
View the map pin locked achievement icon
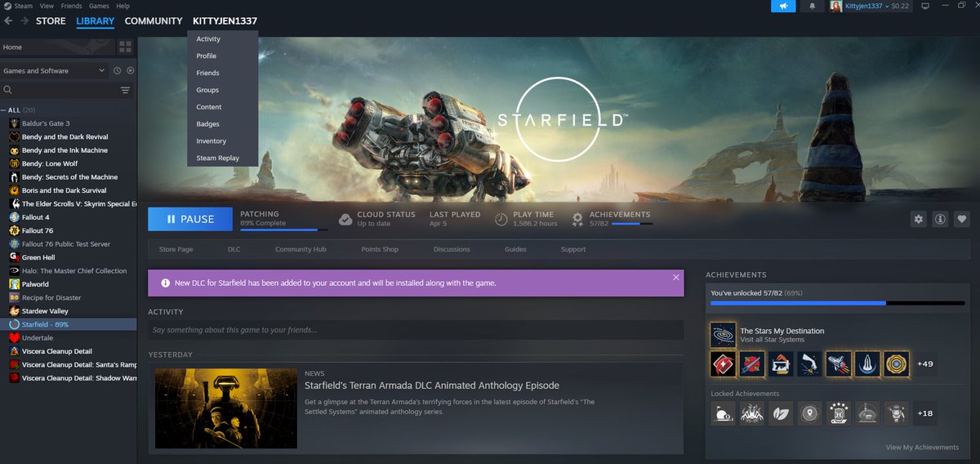coord(810,414)
